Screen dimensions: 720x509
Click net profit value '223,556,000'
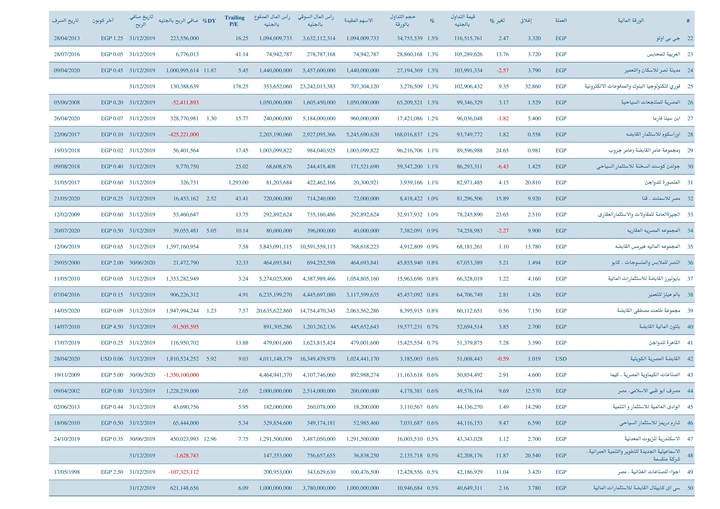pyautogui.click(x=185, y=39)
